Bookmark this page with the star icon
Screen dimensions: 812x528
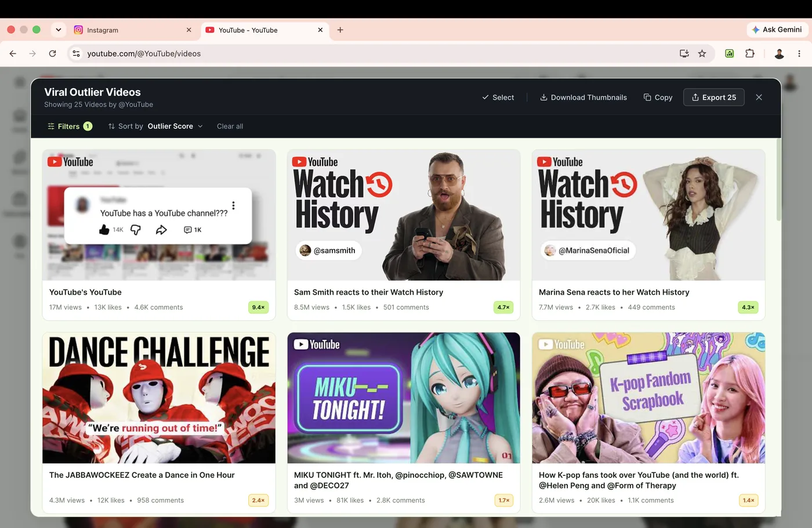click(x=702, y=53)
